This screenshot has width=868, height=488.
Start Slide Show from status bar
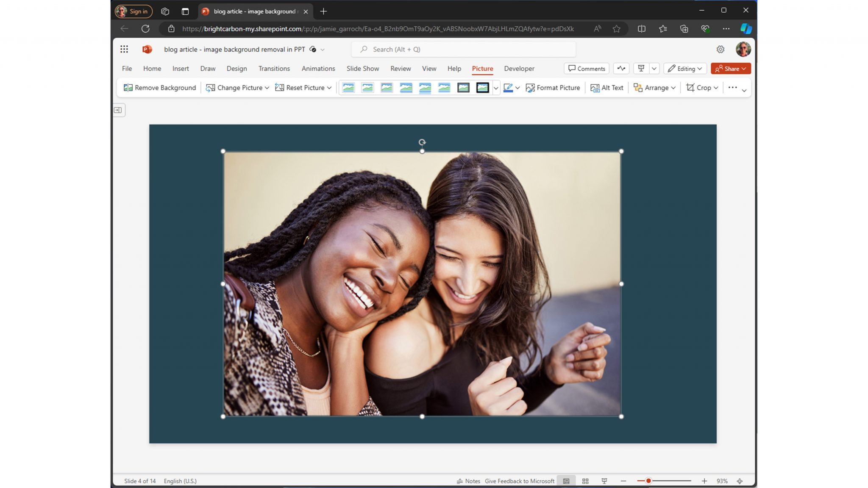coord(605,481)
